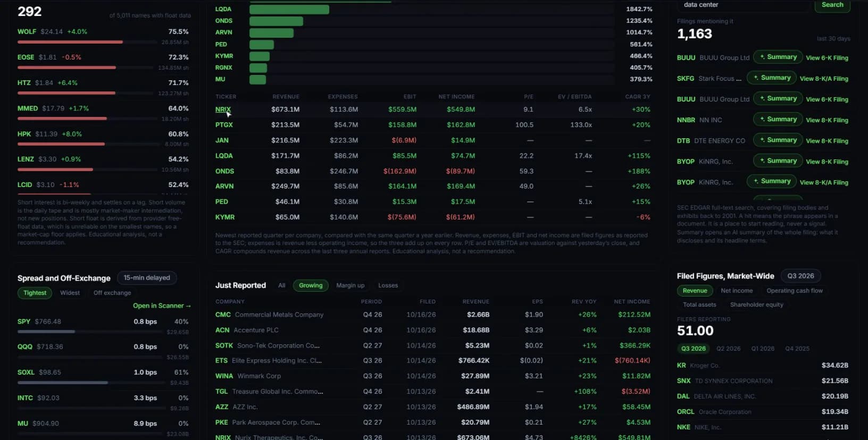
Task: Select the Total assets metric
Action: tap(699, 304)
